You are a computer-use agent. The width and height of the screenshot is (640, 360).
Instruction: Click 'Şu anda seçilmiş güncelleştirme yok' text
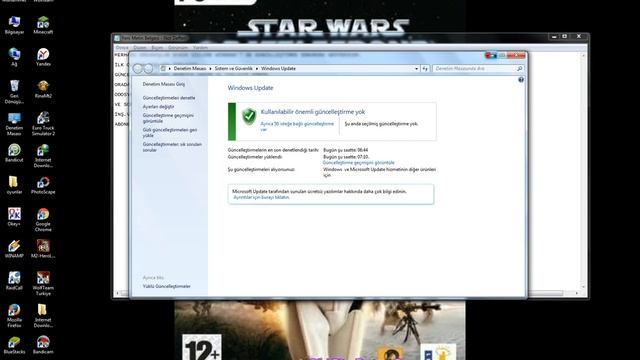[x=381, y=124]
